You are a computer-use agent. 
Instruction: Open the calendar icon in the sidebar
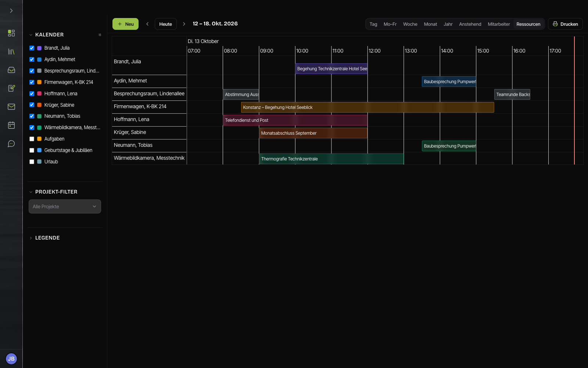click(11, 125)
